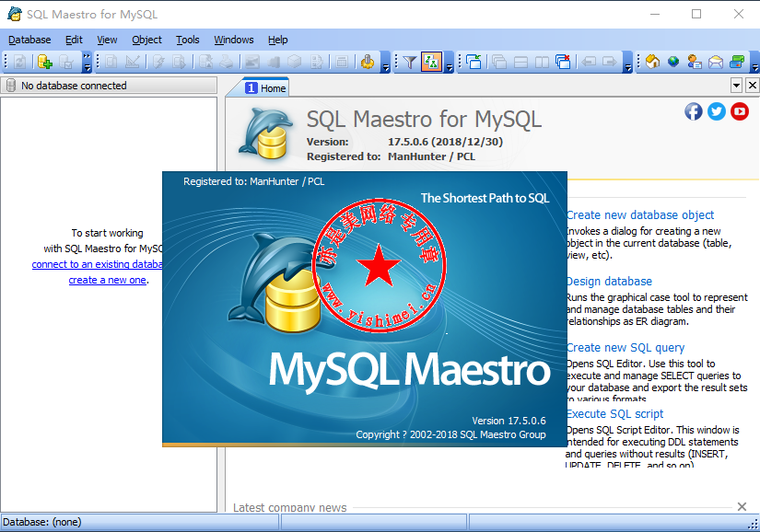Click the person-with-card support toolbar icon
Viewport: 760px width, 532px height.
[x=695, y=62]
